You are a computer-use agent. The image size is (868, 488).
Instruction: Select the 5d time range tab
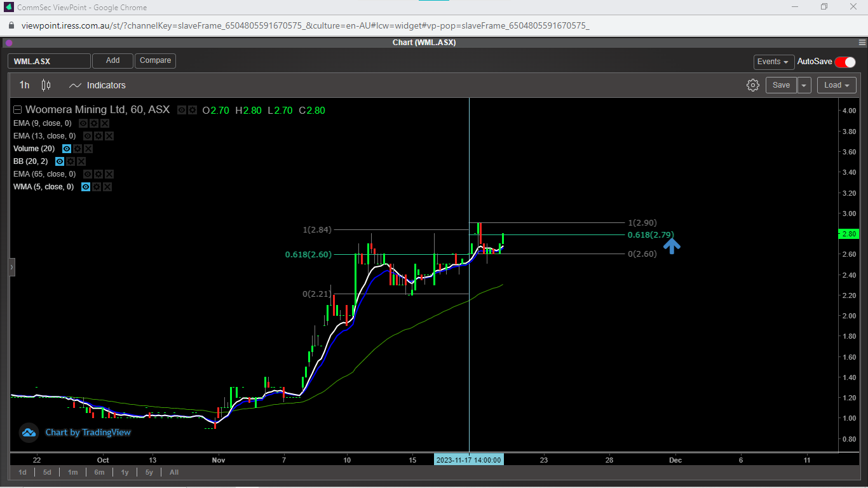coord(48,472)
